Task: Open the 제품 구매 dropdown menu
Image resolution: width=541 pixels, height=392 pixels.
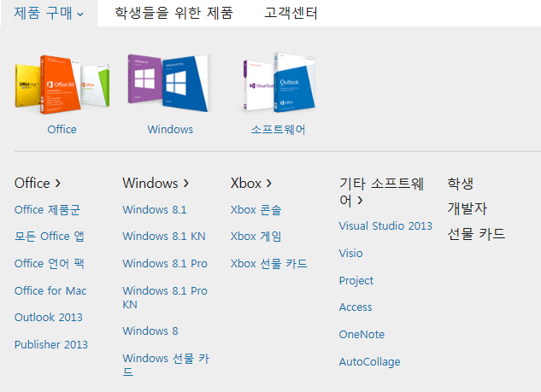Action: click(49, 13)
